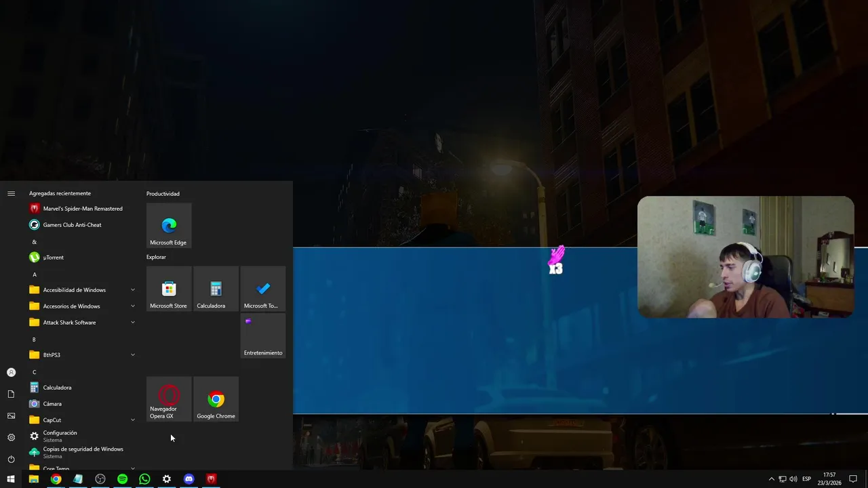
Task: Click the Power icon in Start menu
Action: tap(11, 459)
